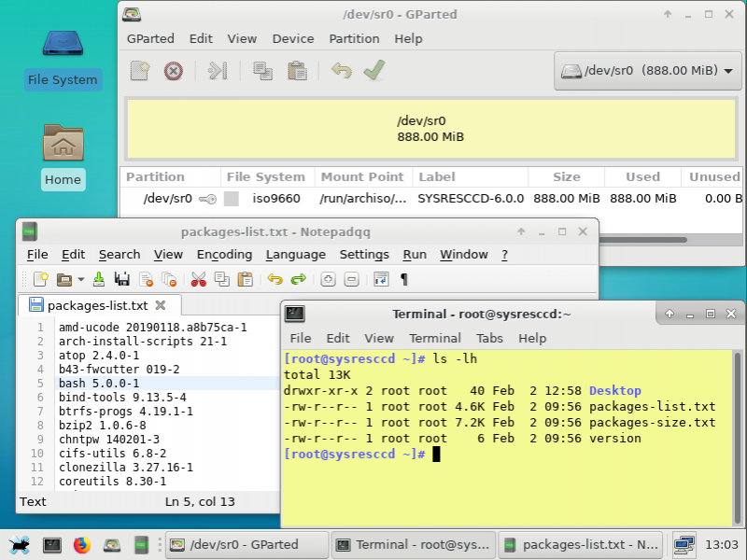Screen dimensions: 747x560
Task: Click the Resize/Move partition icon in GParted
Action: click(x=218, y=71)
